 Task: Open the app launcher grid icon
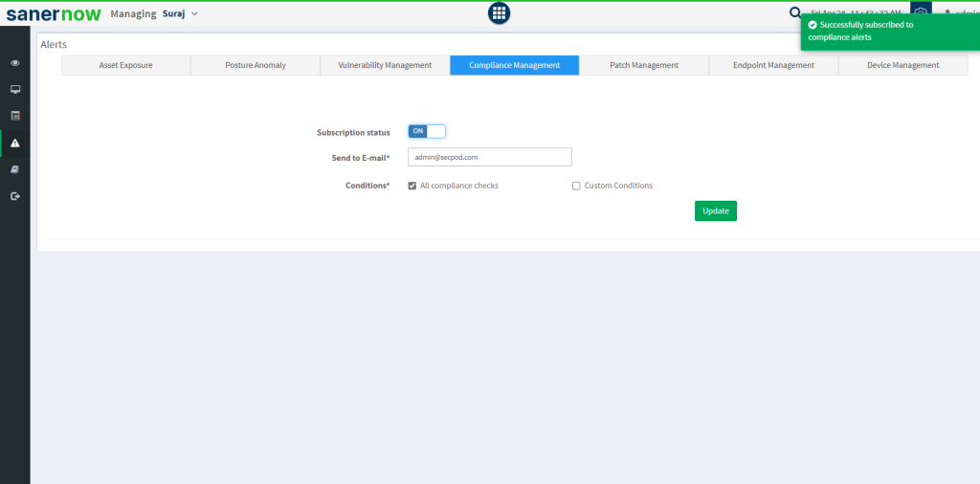[499, 13]
